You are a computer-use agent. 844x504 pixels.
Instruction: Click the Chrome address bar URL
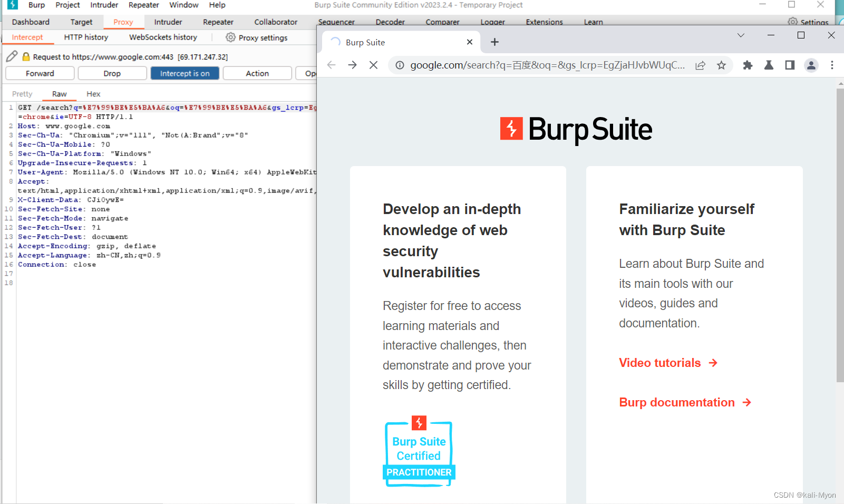click(547, 65)
